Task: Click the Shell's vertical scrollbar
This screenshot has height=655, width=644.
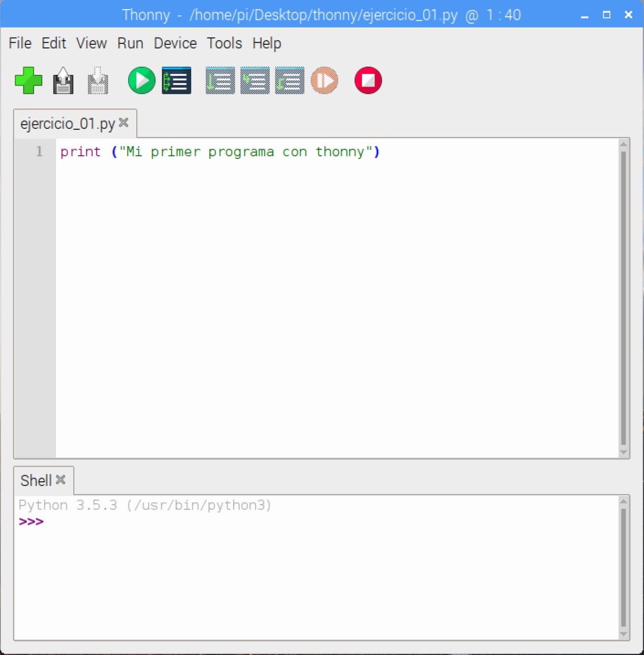Action: (624, 568)
